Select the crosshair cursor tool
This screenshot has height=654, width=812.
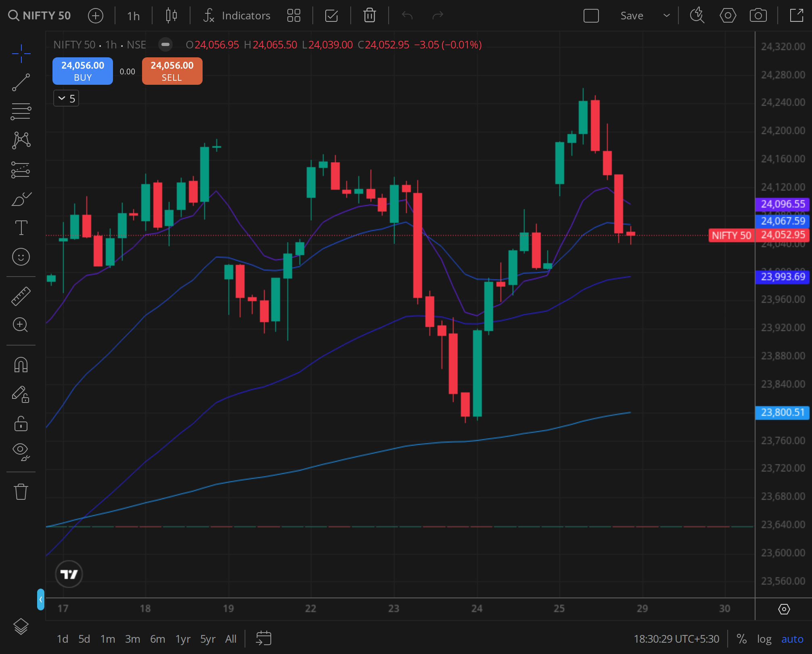coord(21,54)
